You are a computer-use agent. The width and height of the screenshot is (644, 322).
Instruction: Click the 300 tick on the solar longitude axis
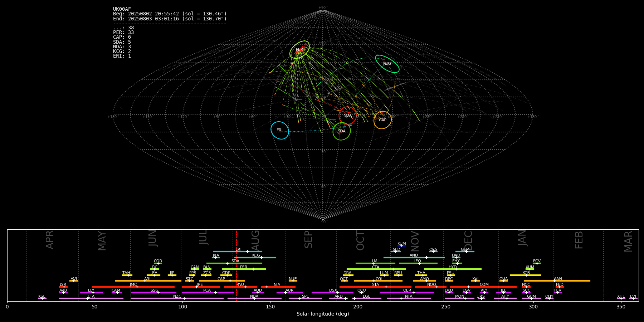[x=533, y=307]
